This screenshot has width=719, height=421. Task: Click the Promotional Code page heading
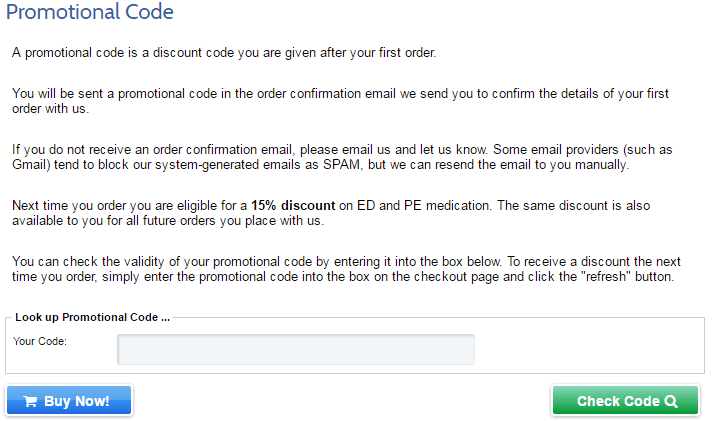[90, 12]
